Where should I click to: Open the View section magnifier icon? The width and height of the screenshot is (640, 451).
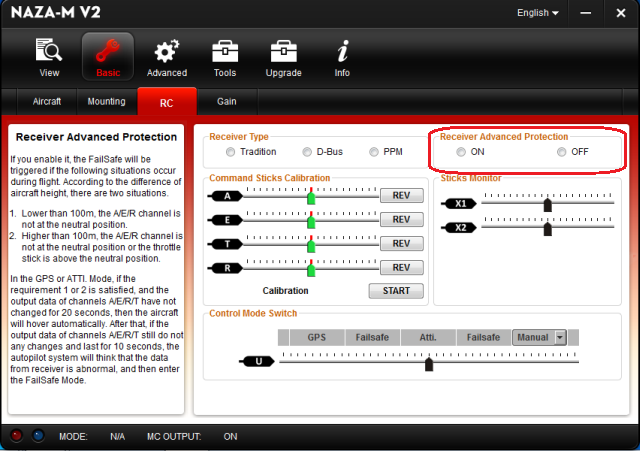coord(49,51)
